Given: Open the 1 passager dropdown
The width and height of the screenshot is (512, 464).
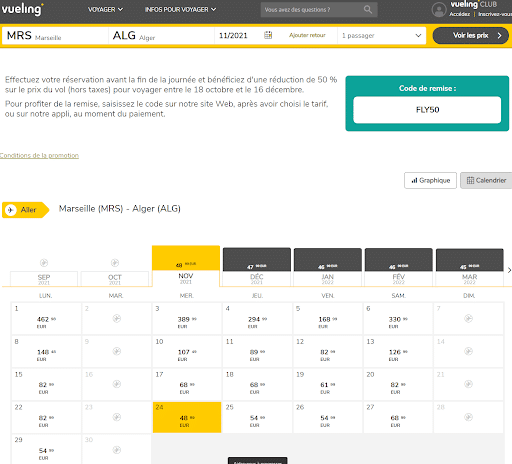Looking at the screenshot, I should point(382,35).
